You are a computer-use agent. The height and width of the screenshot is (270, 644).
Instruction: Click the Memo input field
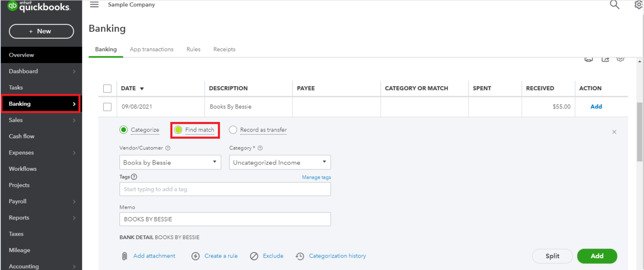point(225,219)
